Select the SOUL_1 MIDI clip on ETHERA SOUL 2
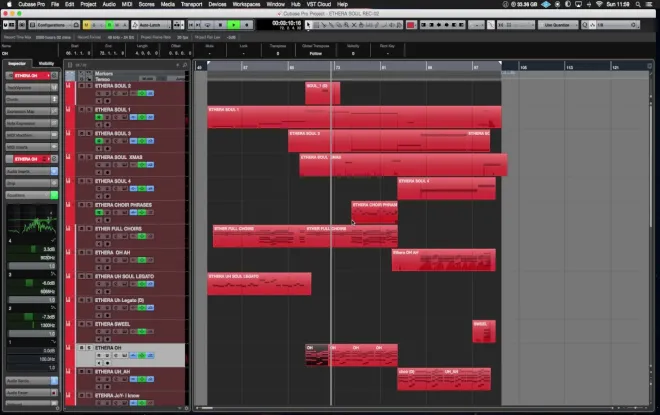660x415 pixels. tap(322, 93)
